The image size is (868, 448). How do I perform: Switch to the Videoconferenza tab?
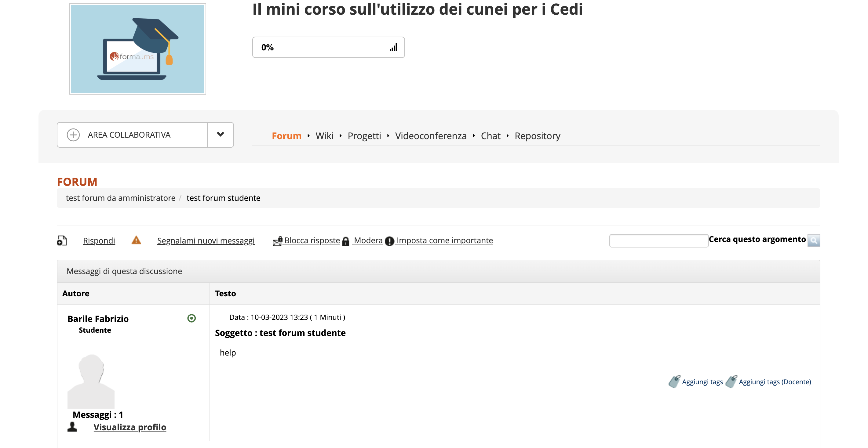click(x=431, y=136)
